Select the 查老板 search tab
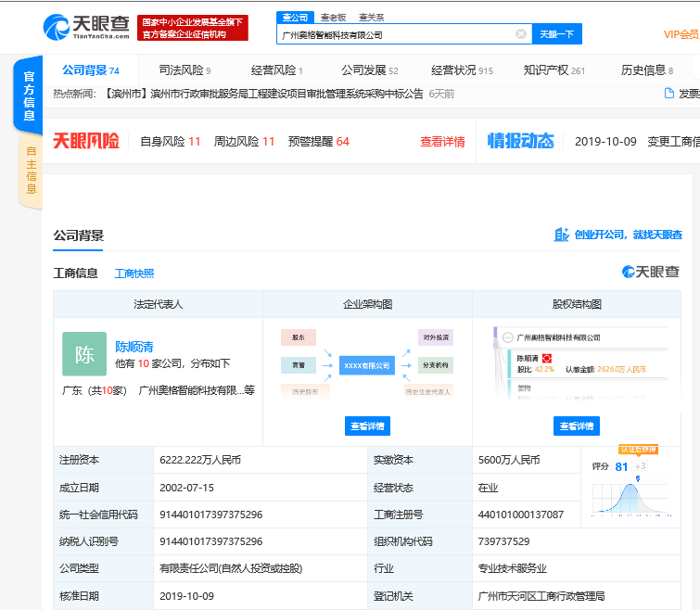 (x=333, y=18)
